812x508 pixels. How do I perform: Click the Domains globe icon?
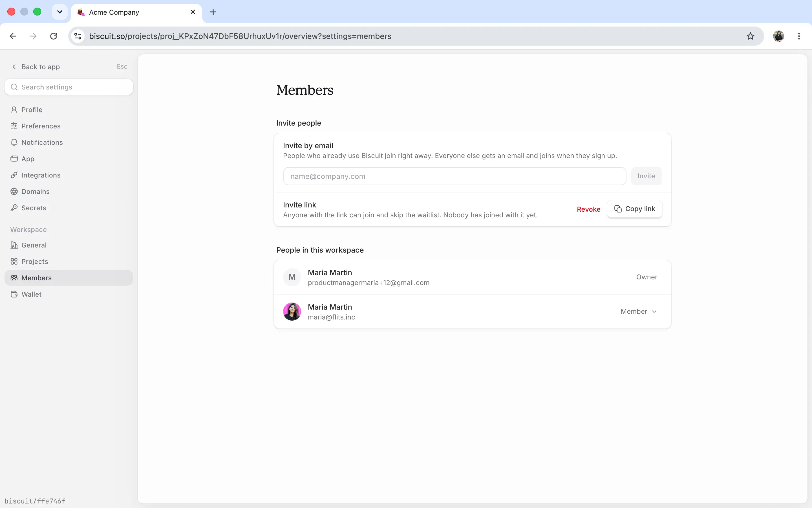(14, 192)
